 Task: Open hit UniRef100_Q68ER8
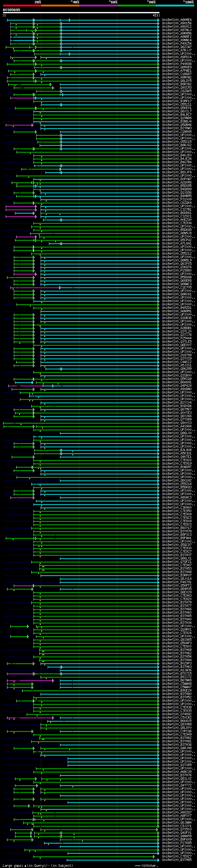177,281
